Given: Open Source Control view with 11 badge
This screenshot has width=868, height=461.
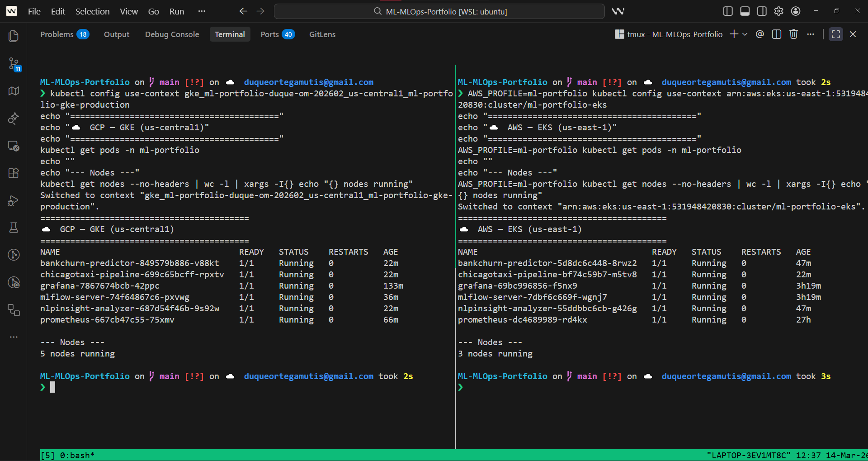Looking at the screenshot, I should pyautogui.click(x=14, y=64).
